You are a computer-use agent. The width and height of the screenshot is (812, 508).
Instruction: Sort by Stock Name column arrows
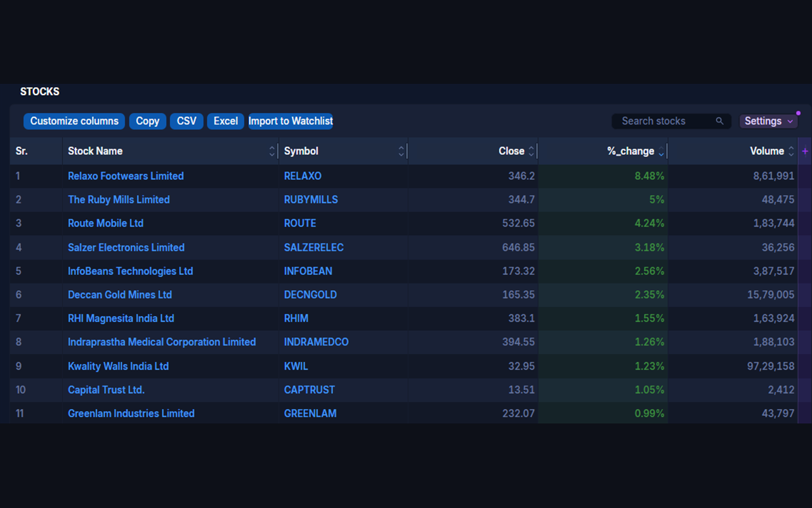coord(272,151)
